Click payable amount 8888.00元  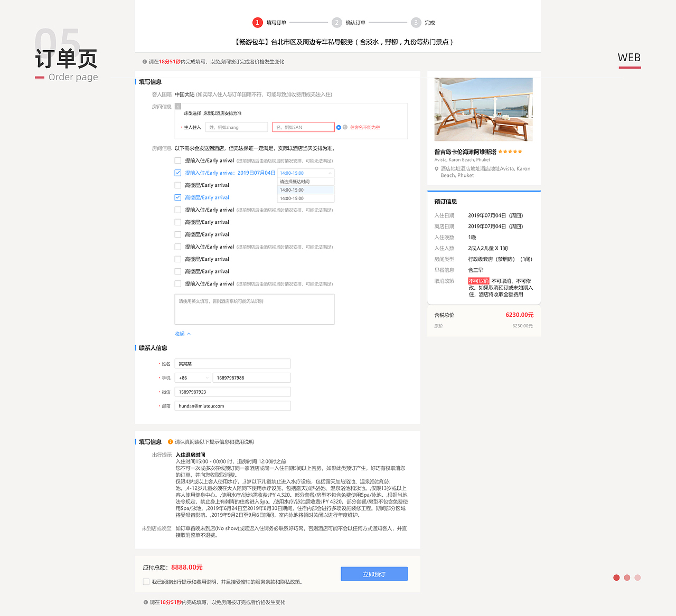(x=187, y=567)
